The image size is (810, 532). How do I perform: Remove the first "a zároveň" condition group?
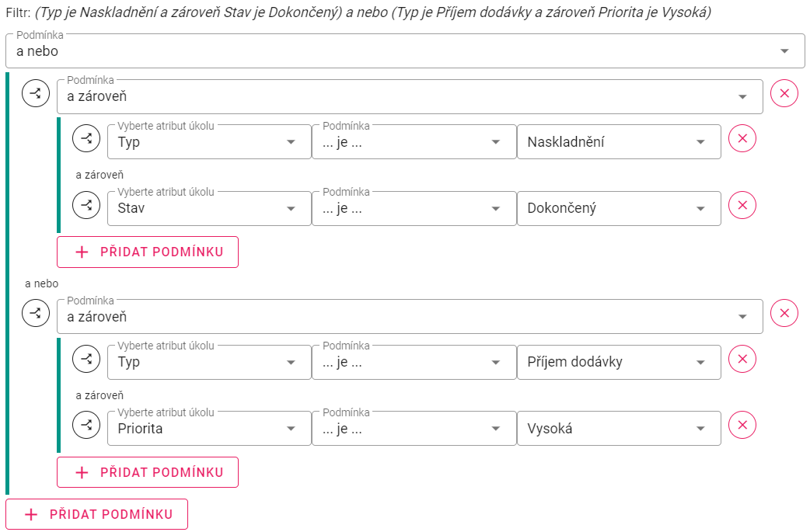(784, 94)
